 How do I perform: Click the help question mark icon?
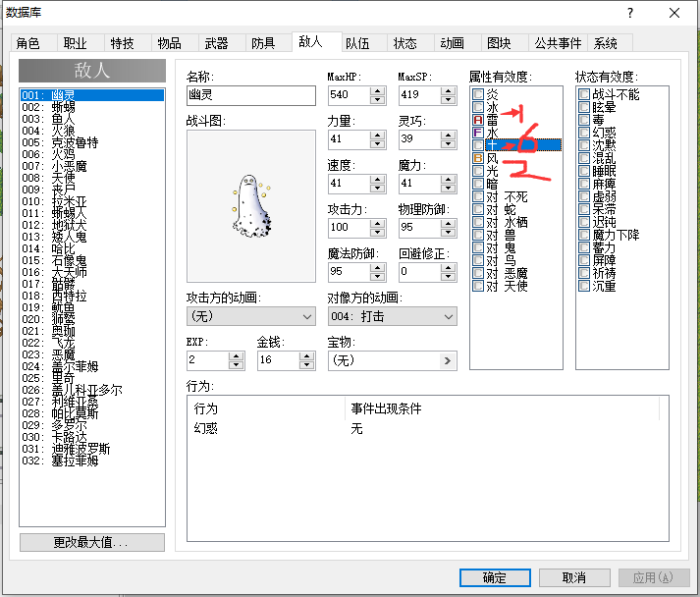pos(630,13)
